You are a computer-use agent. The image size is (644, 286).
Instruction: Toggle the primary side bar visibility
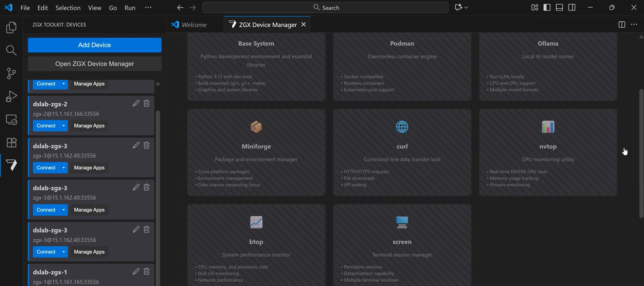[547, 8]
